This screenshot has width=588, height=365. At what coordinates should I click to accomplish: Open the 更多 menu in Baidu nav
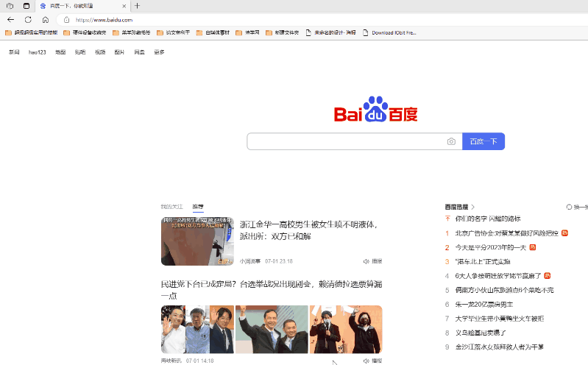160,52
